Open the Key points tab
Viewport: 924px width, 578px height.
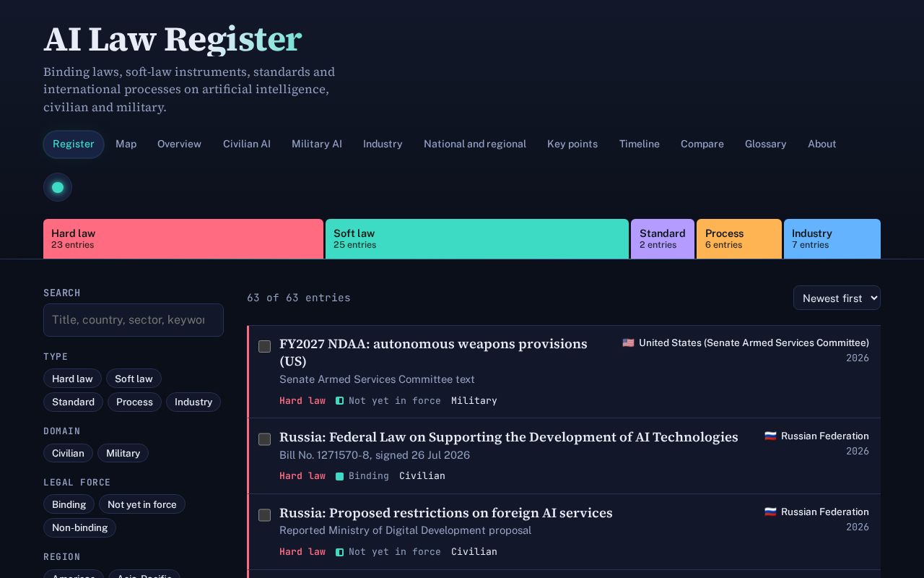[572, 144]
